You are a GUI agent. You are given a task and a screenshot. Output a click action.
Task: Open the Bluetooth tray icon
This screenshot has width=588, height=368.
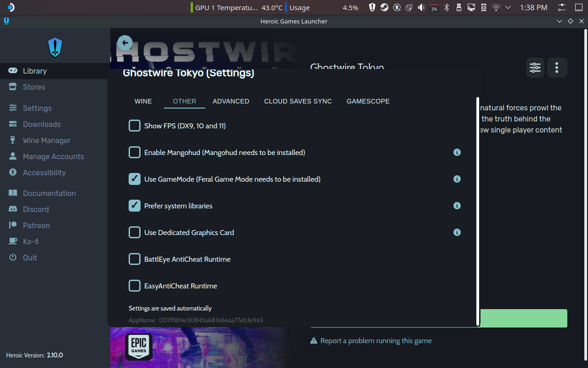point(446,7)
